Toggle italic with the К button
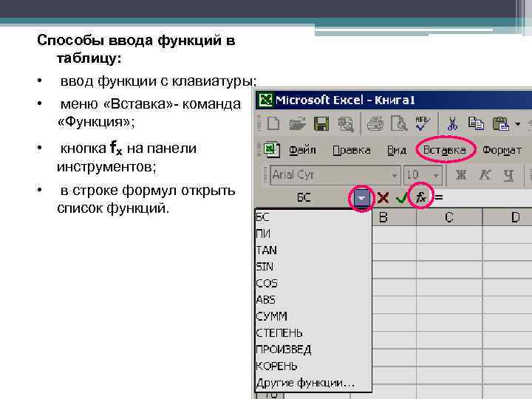This screenshot has width=532, height=399. 485,175
